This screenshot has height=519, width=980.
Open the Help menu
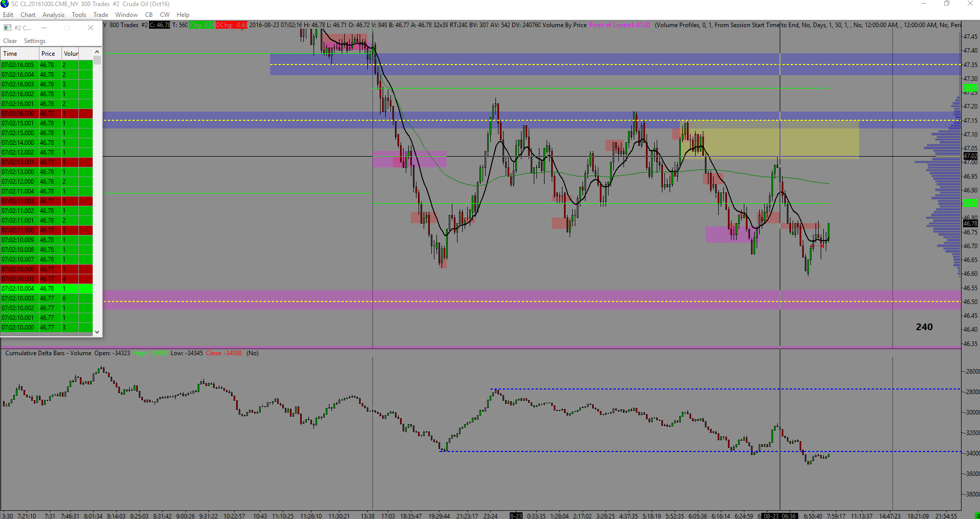[x=183, y=15]
